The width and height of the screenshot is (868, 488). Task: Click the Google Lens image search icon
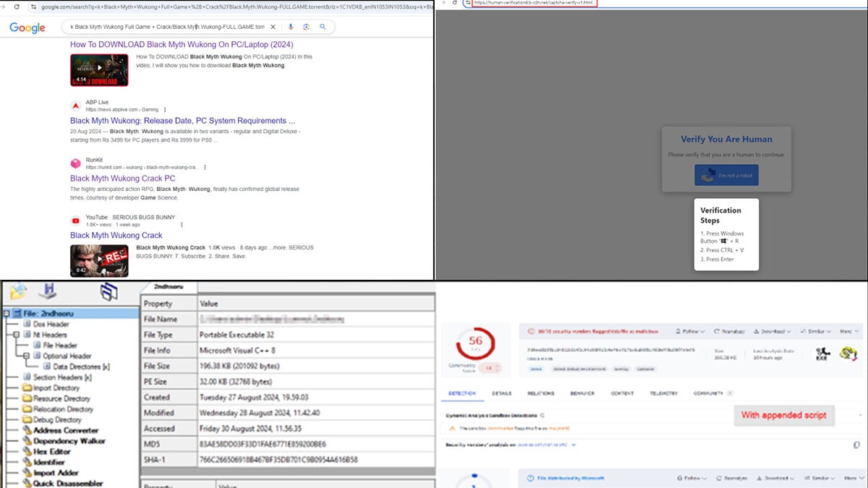[x=307, y=26]
